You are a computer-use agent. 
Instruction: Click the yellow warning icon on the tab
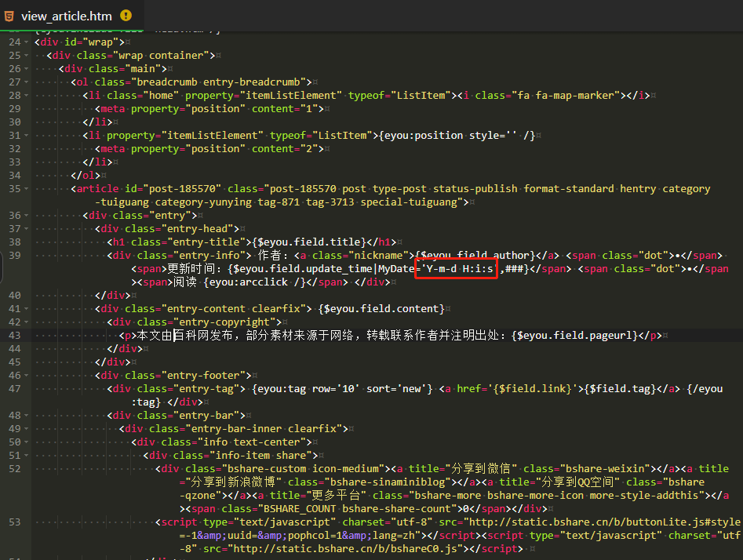point(126,16)
